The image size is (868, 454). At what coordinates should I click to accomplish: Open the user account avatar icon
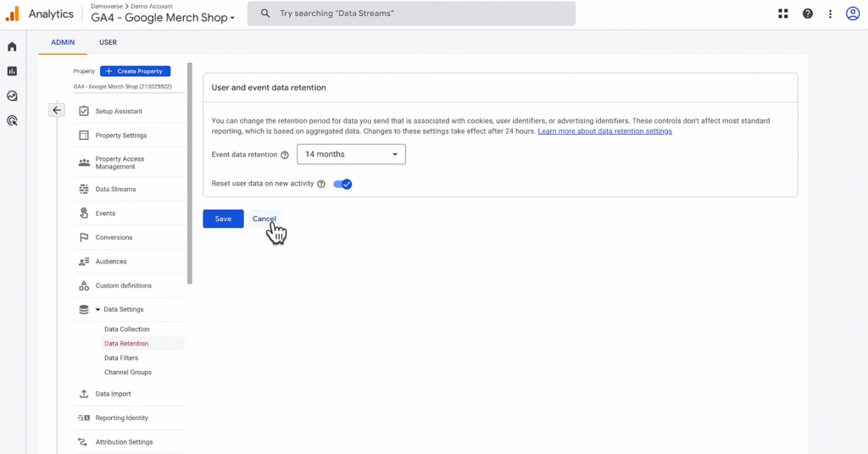[853, 14]
